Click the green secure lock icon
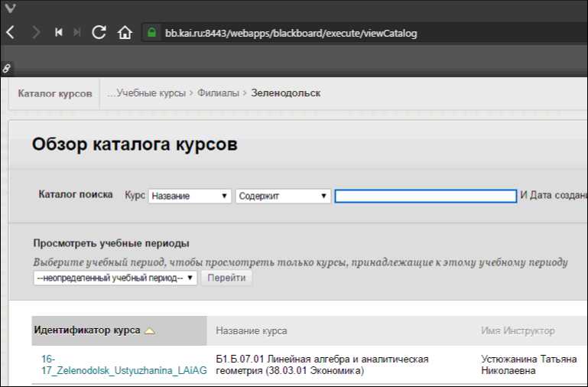The width and height of the screenshot is (588, 387). [x=151, y=33]
